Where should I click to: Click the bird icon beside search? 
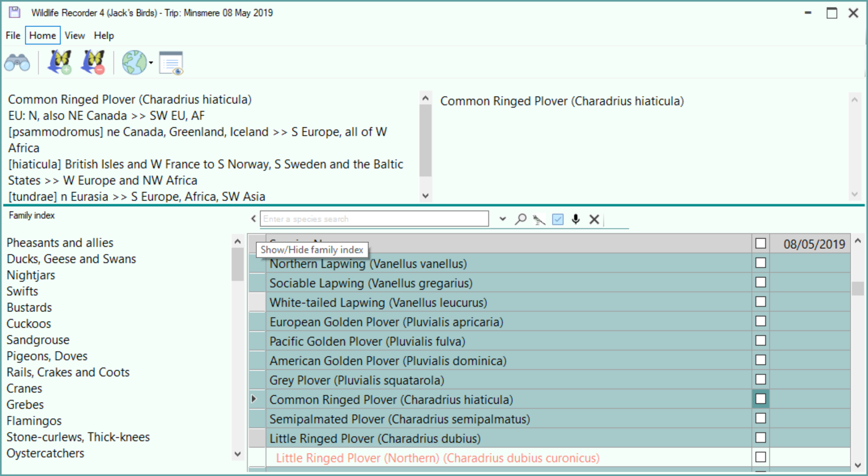point(539,219)
